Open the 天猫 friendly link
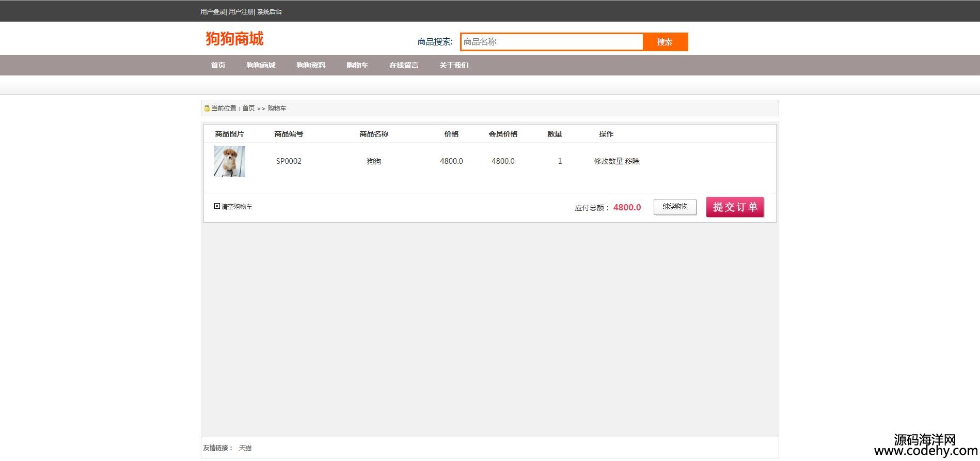Viewport: 980px width, 461px height. (x=245, y=448)
